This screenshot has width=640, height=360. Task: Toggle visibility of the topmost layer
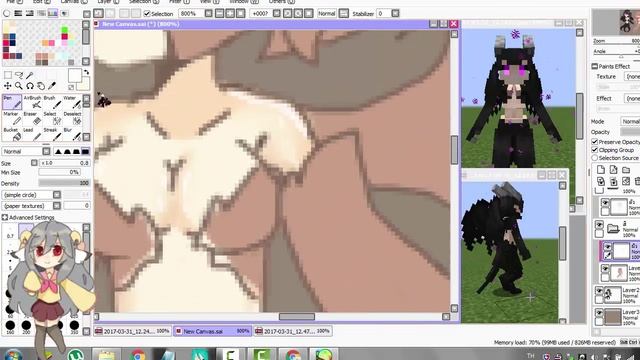pos(605,203)
